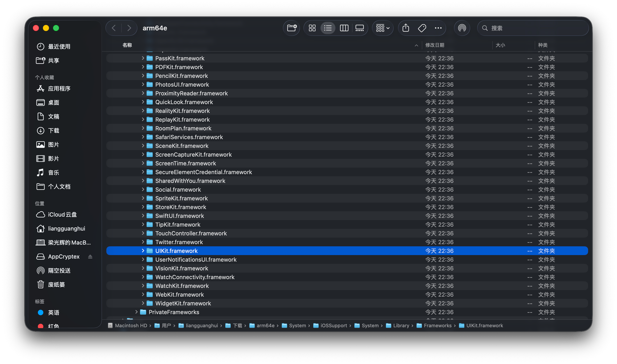Select the SafariServices.framework row
617x364 pixels.
pos(347,137)
